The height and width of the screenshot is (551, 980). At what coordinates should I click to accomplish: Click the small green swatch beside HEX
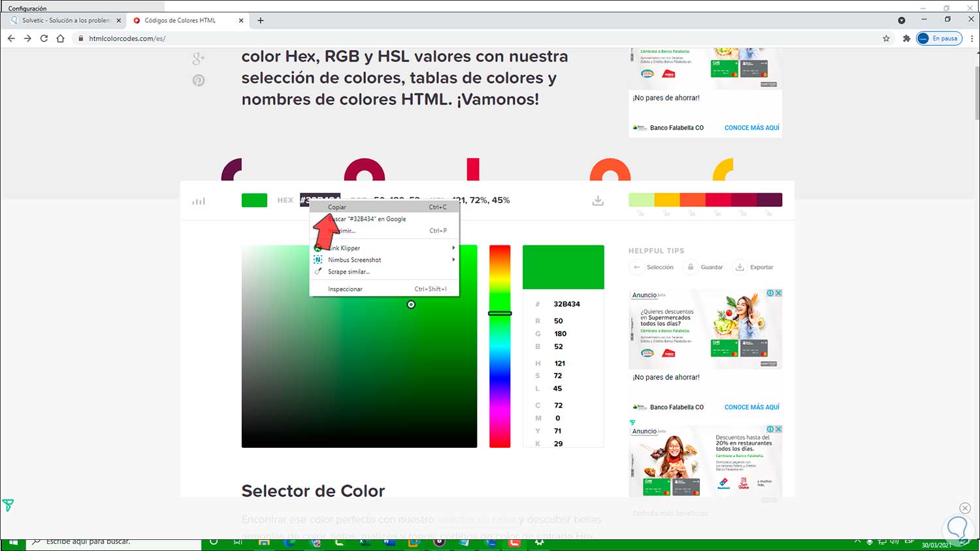pyautogui.click(x=254, y=200)
